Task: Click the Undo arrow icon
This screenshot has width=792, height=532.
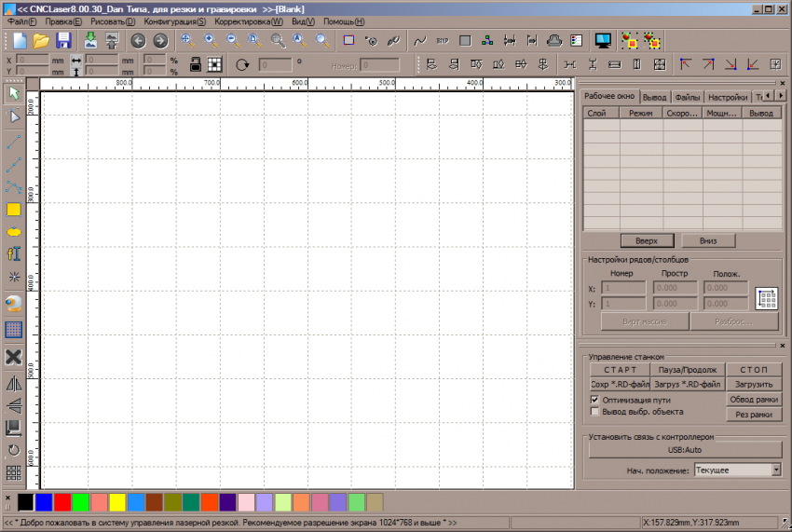Action: coord(138,40)
